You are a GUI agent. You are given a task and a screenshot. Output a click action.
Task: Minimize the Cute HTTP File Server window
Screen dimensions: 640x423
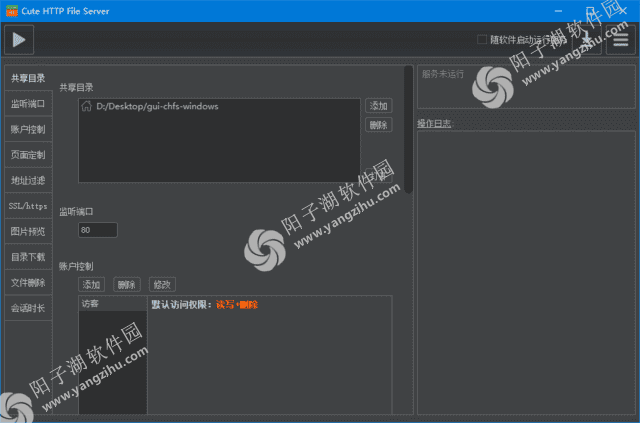point(558,11)
